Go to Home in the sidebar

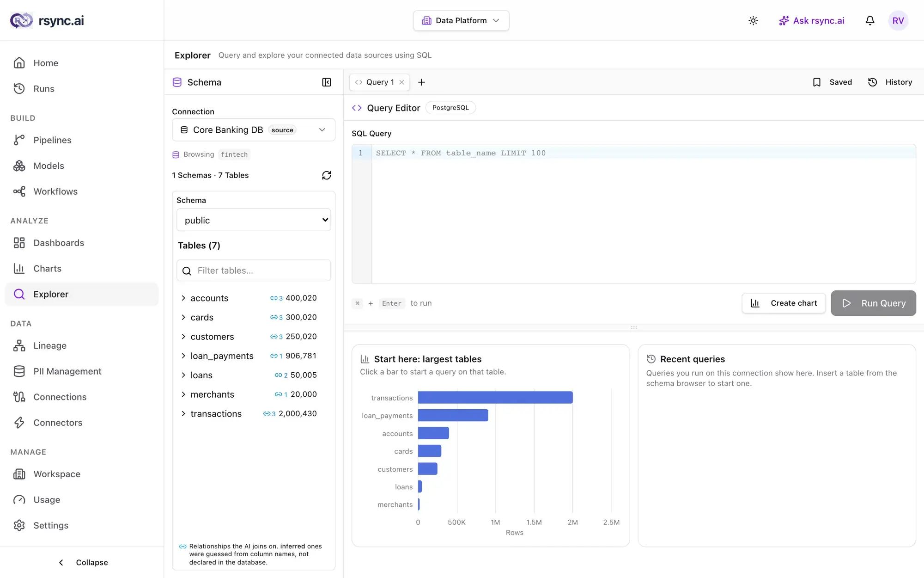[82, 63]
